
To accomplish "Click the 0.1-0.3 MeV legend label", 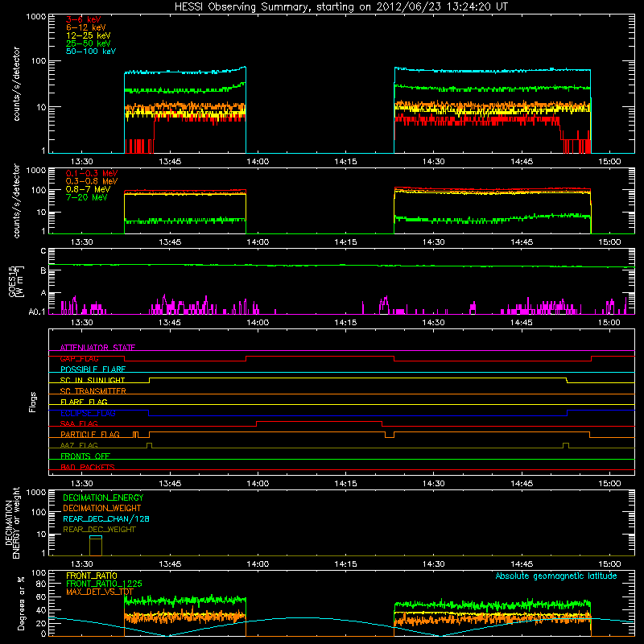I will (x=91, y=173).
